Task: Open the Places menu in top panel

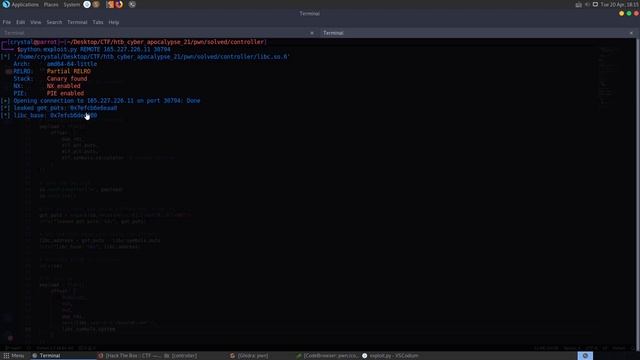Action: point(51,4)
